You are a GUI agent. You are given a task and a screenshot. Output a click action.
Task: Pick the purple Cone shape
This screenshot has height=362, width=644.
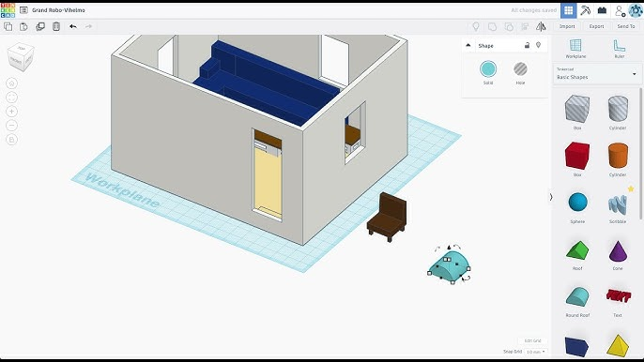click(618, 251)
